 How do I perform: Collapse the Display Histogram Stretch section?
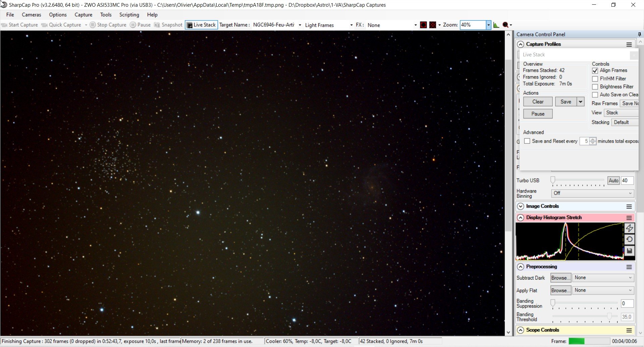[521, 218]
